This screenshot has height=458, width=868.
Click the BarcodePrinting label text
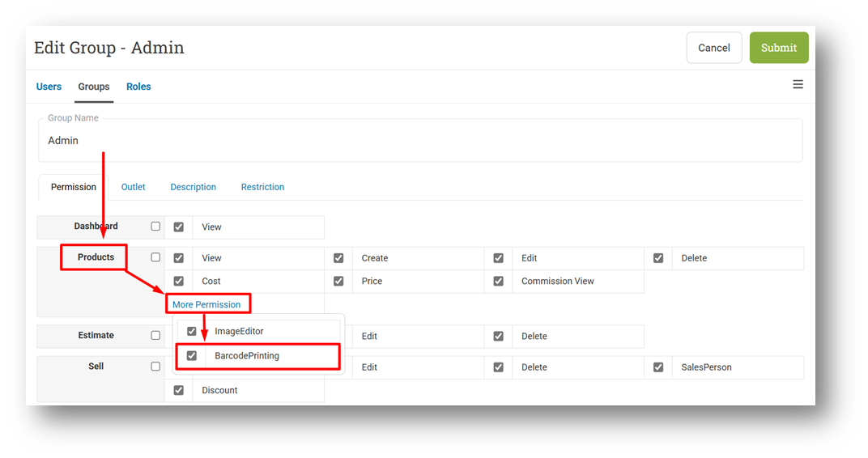point(247,356)
